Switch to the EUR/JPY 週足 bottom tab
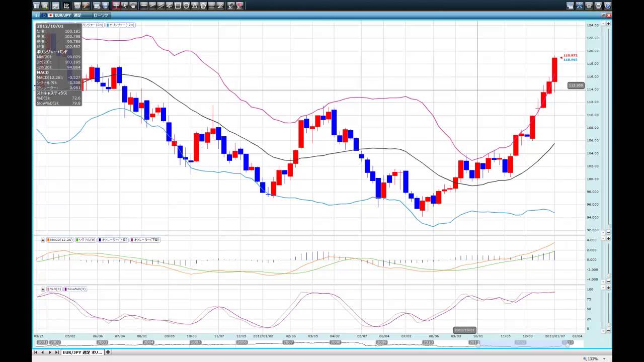The width and height of the screenshot is (644, 362). click(x=82, y=352)
